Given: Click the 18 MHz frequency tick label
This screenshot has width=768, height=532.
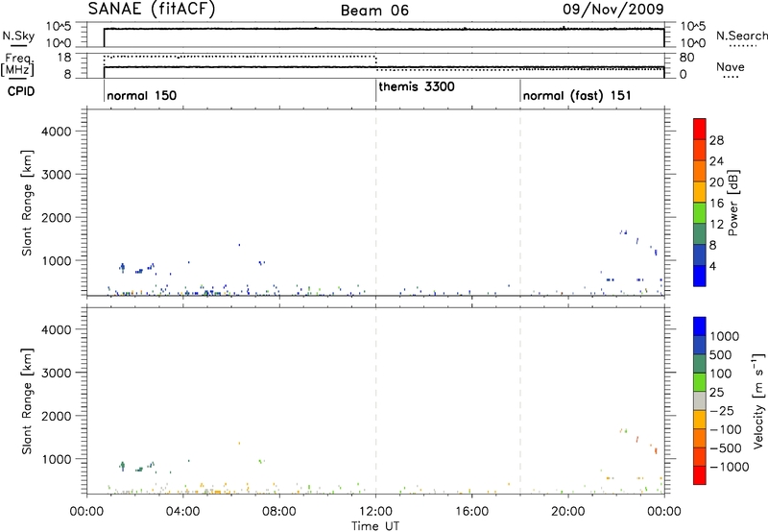Looking at the screenshot, I should (63, 58).
